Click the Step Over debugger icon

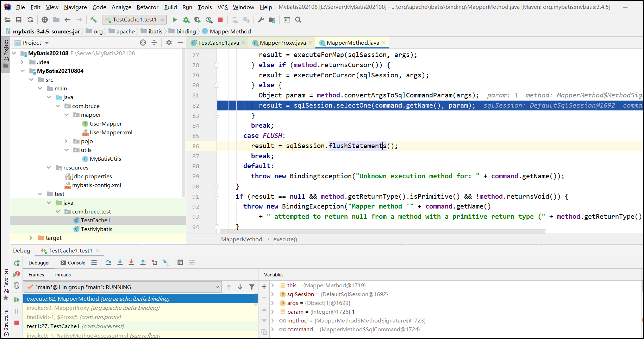pos(108,262)
